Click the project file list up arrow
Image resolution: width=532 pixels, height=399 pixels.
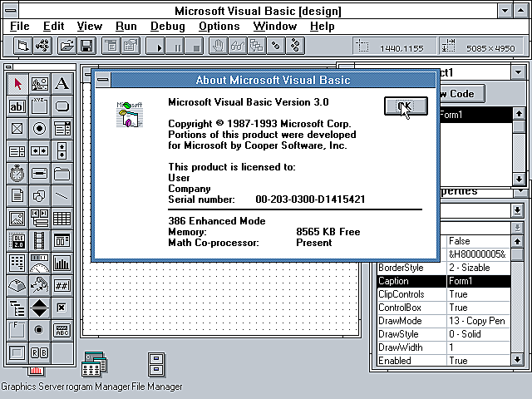519,114
